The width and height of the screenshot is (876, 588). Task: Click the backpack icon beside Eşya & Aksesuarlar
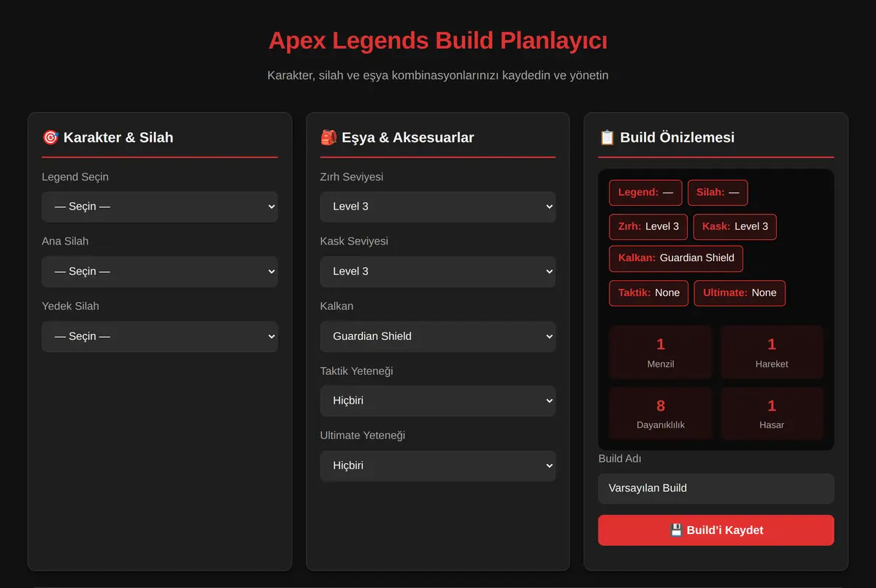(x=328, y=137)
